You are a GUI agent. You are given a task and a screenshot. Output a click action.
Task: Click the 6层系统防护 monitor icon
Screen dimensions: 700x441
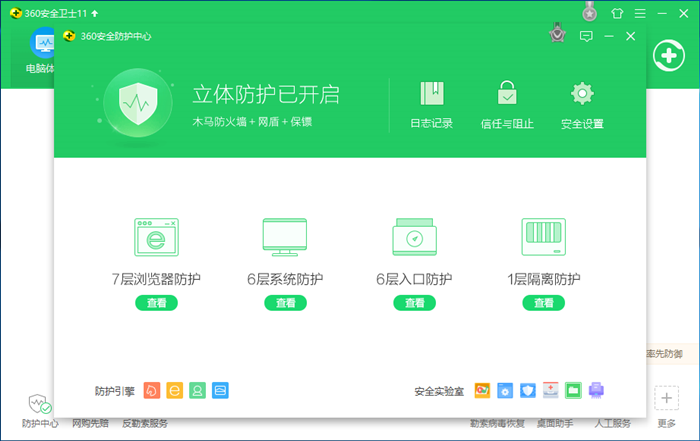(x=285, y=237)
